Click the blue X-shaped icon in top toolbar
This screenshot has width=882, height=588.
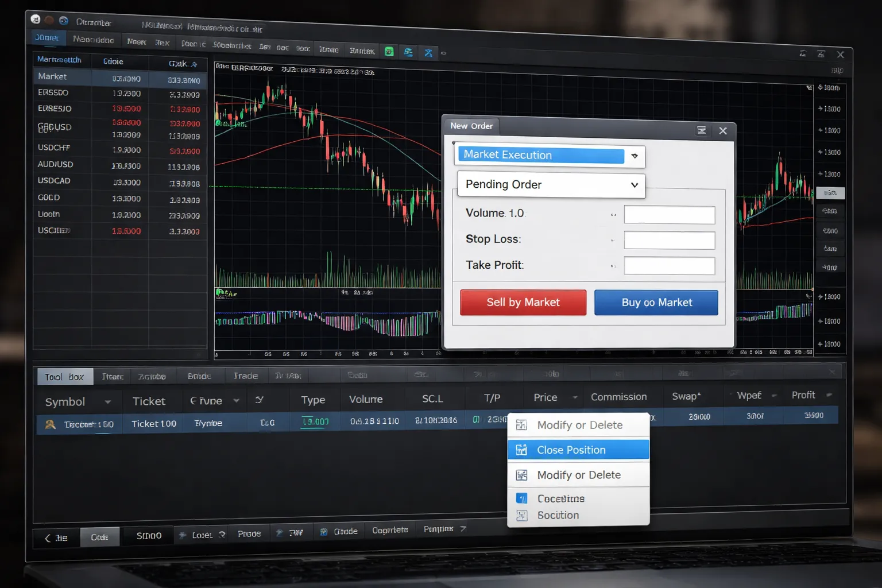[x=428, y=53]
